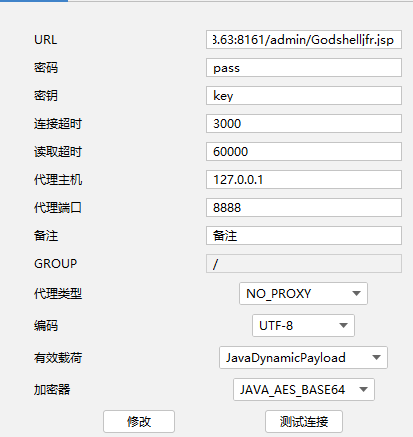Image resolution: width=413 pixels, height=437 pixels.
Task: Select the 密钥 field containing key
Action: [x=304, y=96]
